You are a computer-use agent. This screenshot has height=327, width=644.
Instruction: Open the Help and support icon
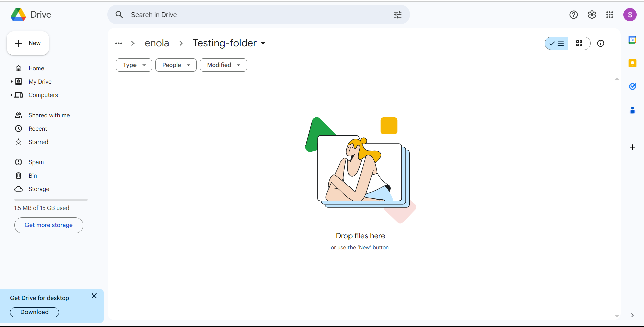coord(574,15)
